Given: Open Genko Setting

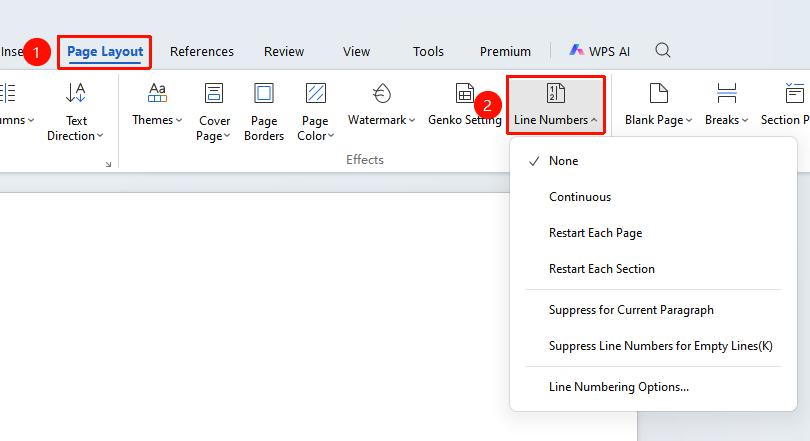Looking at the screenshot, I should (x=464, y=105).
